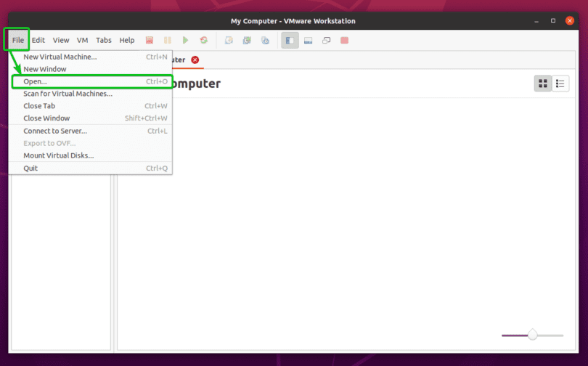Close the VMware Workstation window
Viewport: 588px width, 366px height.
570,20
